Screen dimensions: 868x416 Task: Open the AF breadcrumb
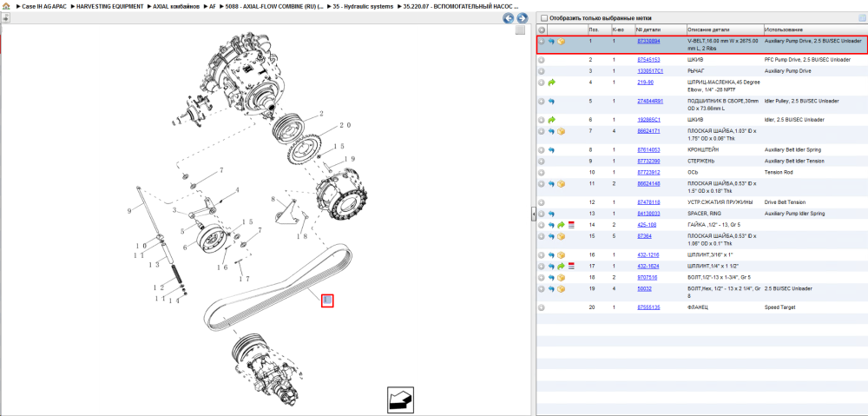tap(213, 6)
